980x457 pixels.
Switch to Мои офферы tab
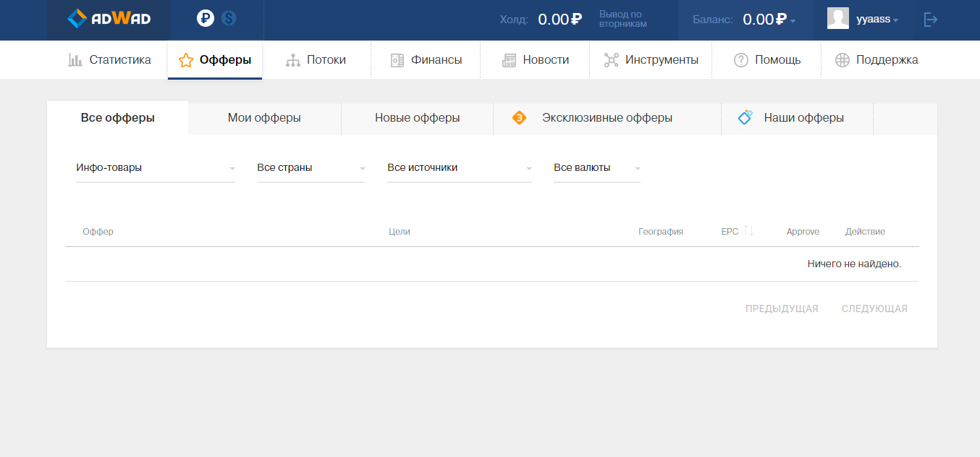264,118
